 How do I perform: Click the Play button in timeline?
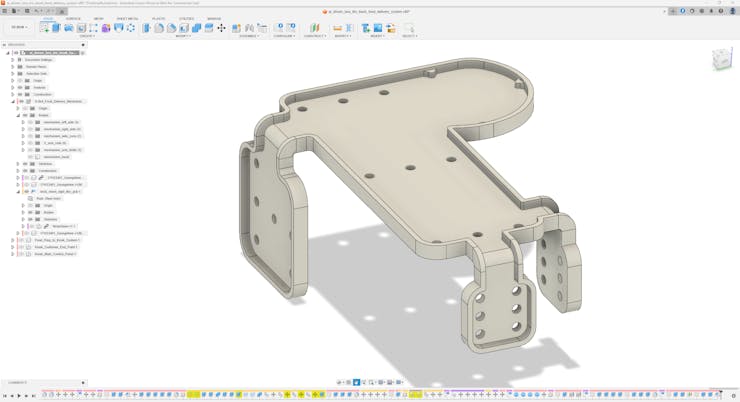(x=19, y=396)
